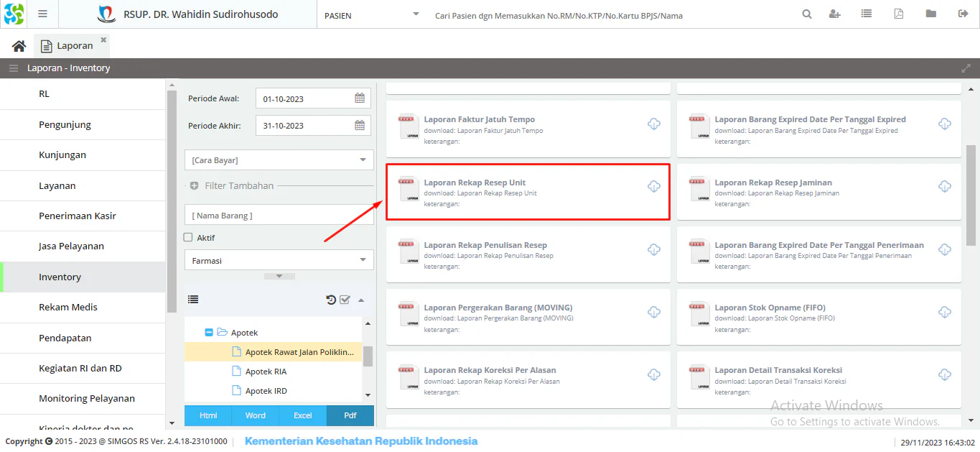The height and width of the screenshot is (452, 980).
Task: Toggle the check-all icon above unit tree
Action: (345, 300)
